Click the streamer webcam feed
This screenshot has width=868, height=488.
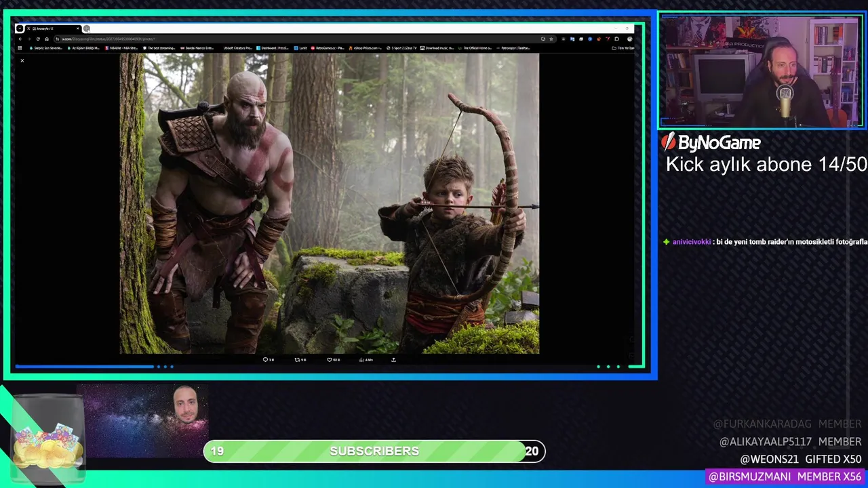[x=761, y=70]
